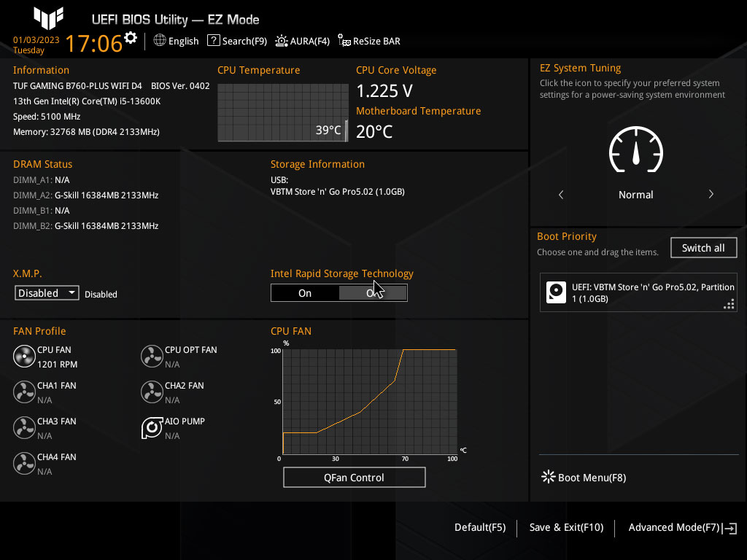Open the English language selector
Viewport: 747px width, 560px height.
tap(176, 42)
